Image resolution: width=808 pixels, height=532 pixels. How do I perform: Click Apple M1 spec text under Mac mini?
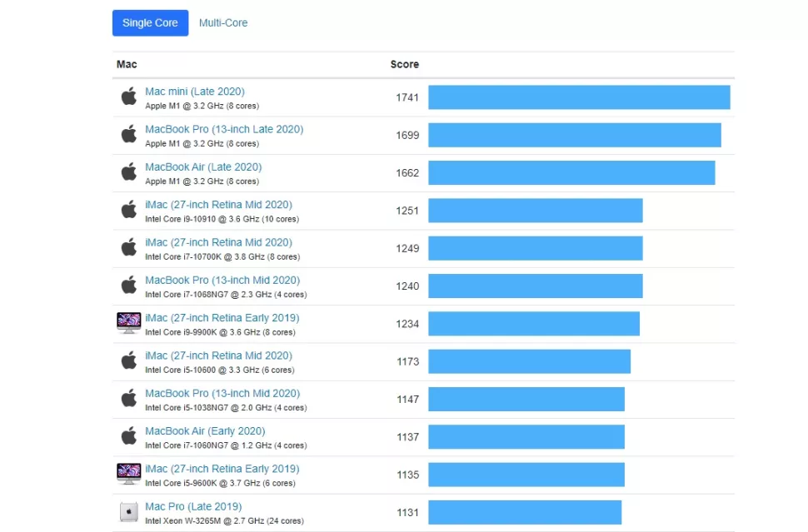tap(202, 106)
